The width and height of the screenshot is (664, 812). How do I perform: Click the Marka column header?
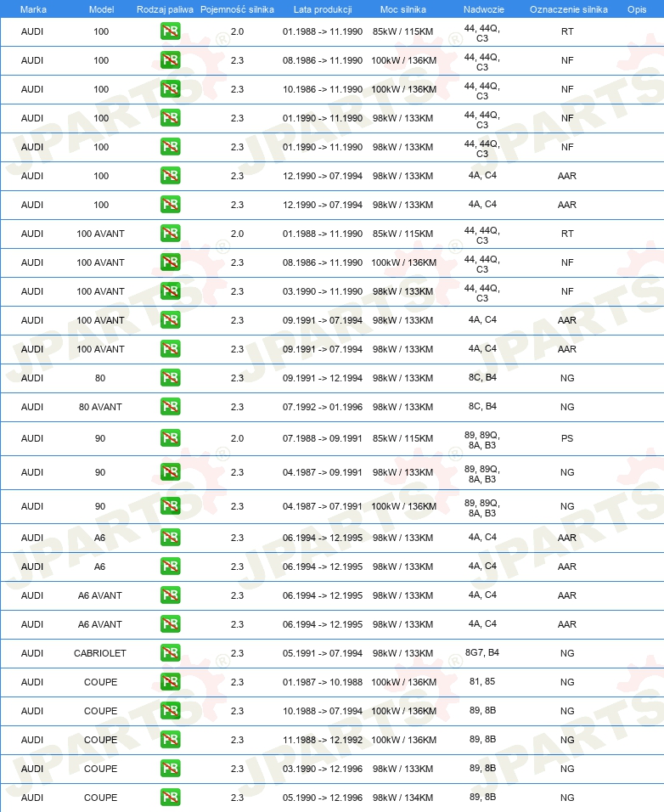(33, 9)
